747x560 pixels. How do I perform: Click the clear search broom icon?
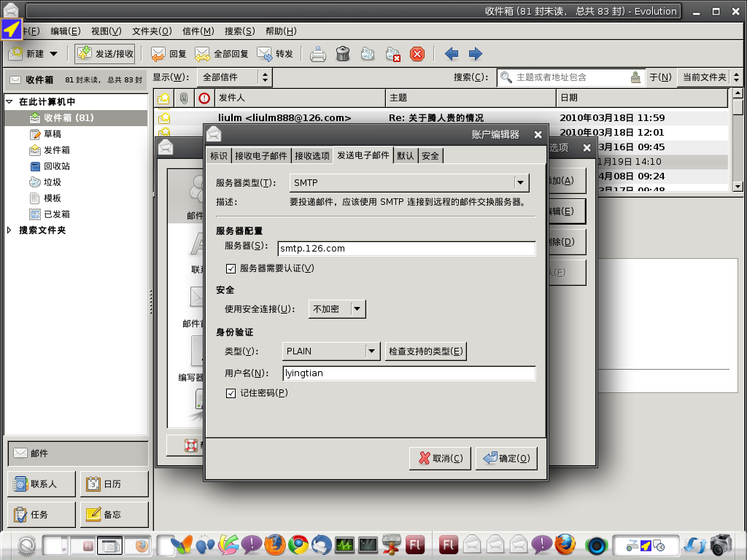(x=635, y=77)
